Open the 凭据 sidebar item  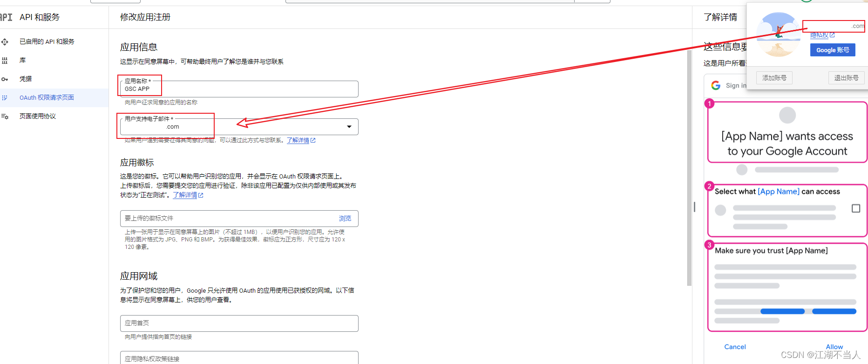[x=26, y=79]
